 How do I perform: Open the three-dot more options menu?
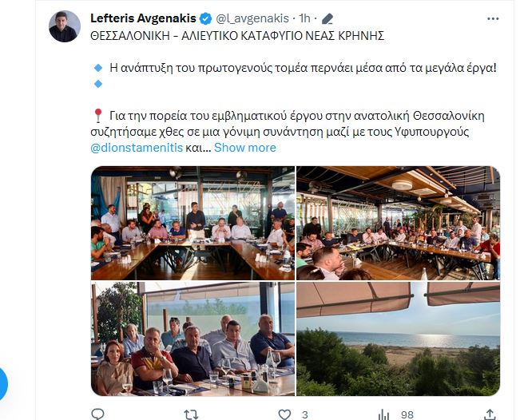click(493, 18)
